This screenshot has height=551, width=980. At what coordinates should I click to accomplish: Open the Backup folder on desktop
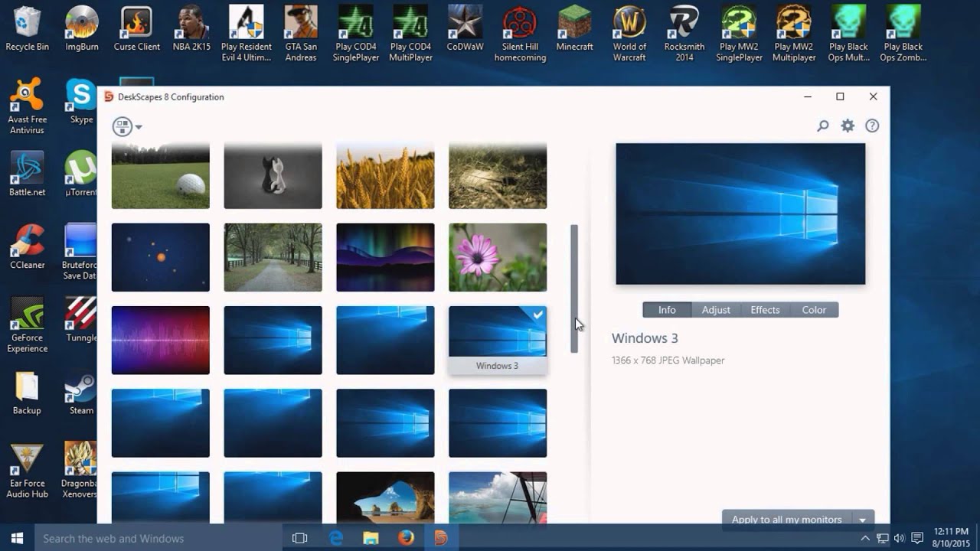click(27, 392)
